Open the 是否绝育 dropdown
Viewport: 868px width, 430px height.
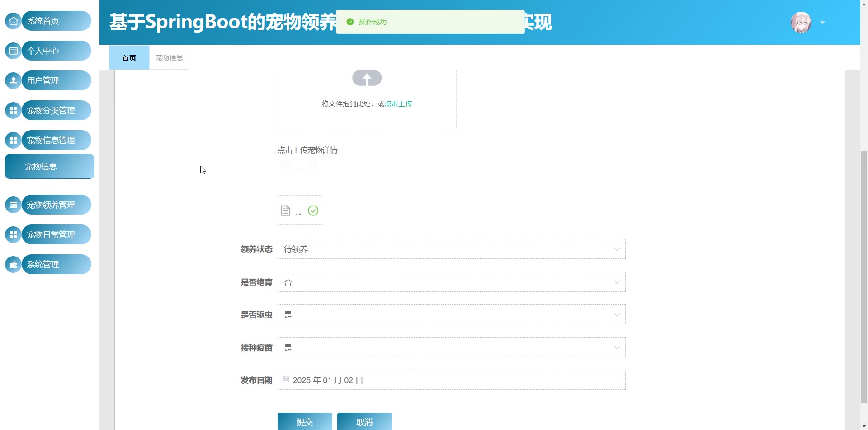pyautogui.click(x=451, y=282)
